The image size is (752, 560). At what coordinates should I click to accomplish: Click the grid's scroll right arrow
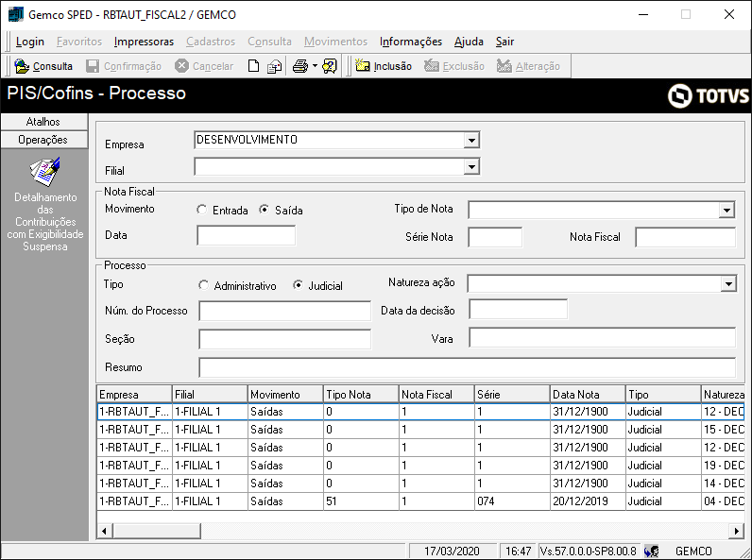[x=736, y=531]
